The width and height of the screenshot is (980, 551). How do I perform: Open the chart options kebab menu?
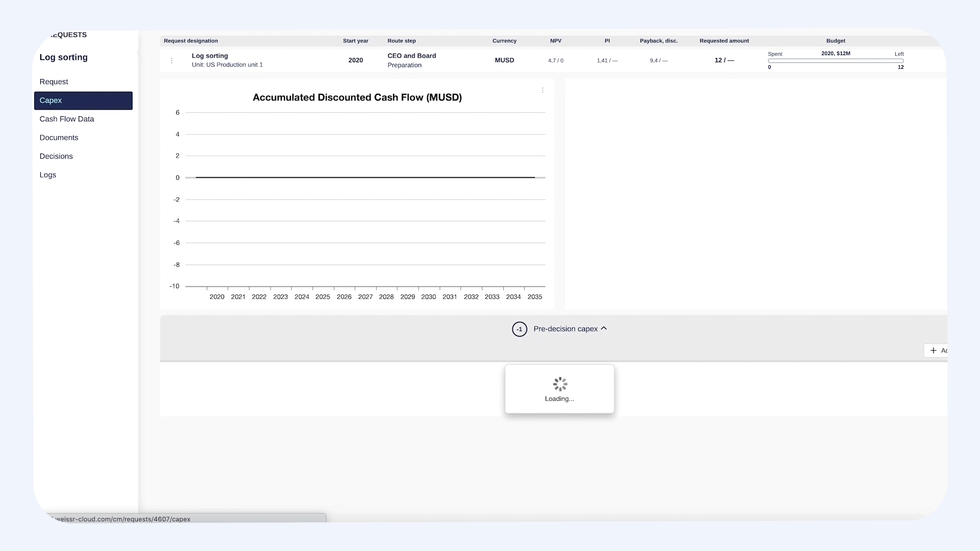coord(543,90)
